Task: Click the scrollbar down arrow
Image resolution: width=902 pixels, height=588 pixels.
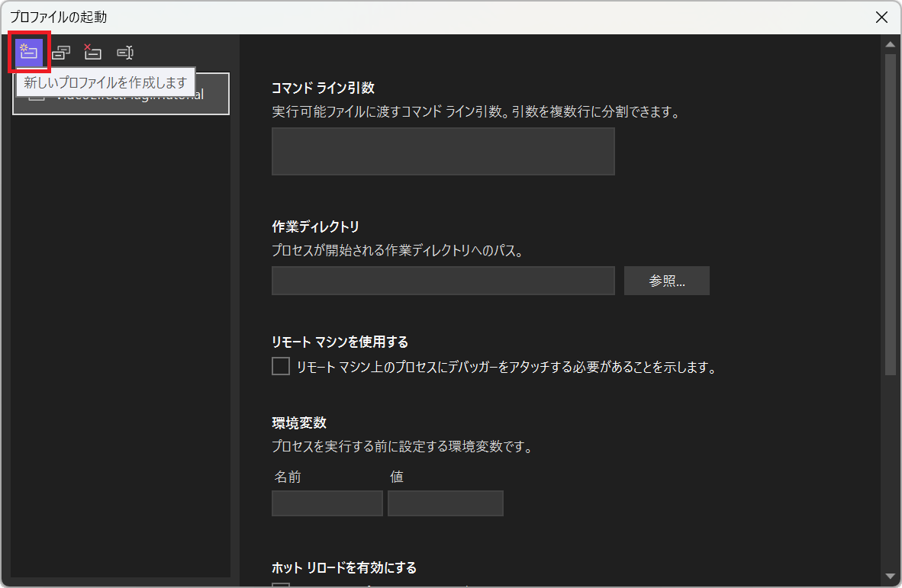Action: (x=890, y=576)
